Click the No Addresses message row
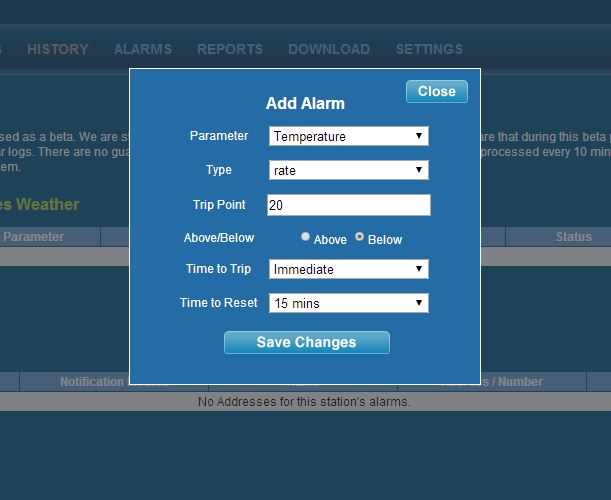The width and height of the screenshot is (611, 500). pyautogui.click(x=304, y=402)
